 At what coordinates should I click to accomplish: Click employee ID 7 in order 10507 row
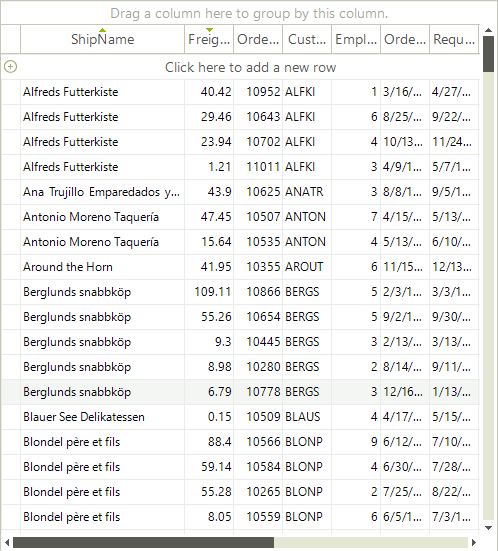tap(374, 217)
